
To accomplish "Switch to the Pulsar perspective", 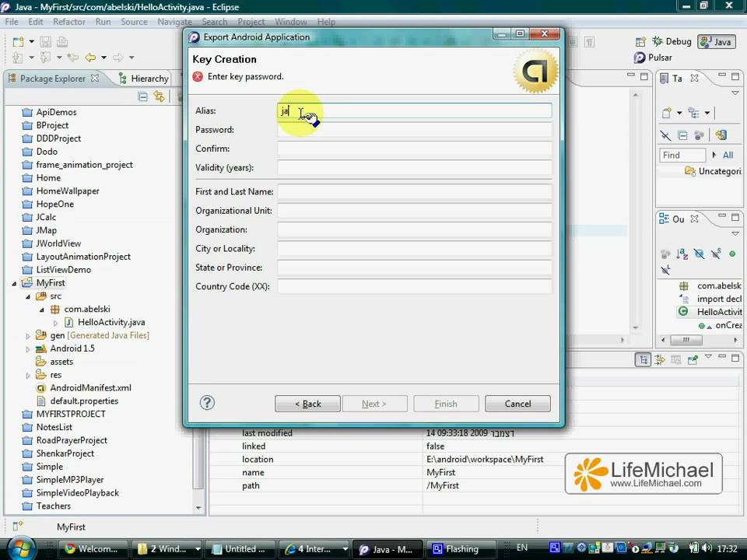I will click(653, 58).
